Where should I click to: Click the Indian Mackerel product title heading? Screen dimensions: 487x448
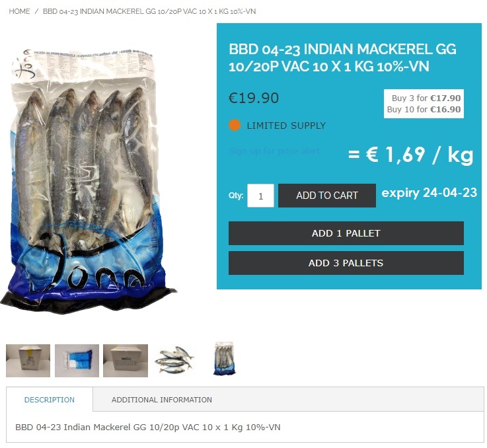coord(343,57)
